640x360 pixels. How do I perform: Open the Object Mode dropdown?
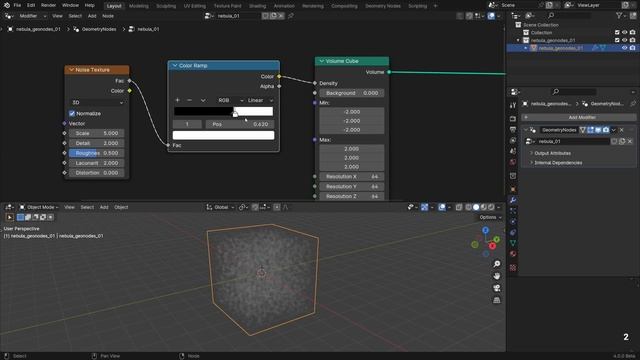click(39, 207)
